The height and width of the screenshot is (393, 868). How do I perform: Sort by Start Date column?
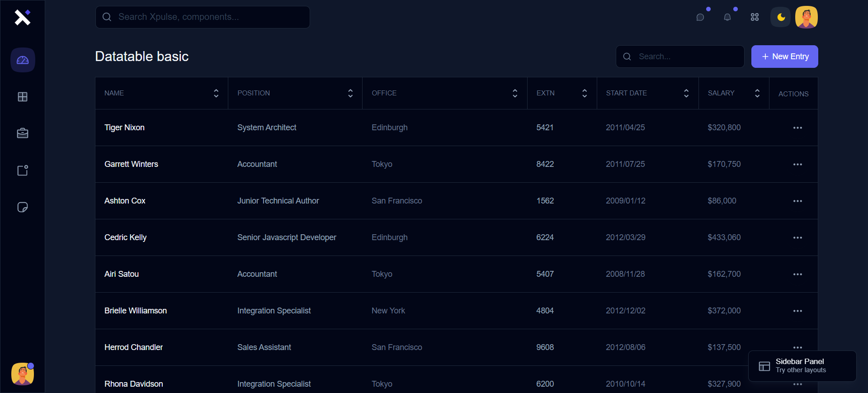(x=686, y=93)
